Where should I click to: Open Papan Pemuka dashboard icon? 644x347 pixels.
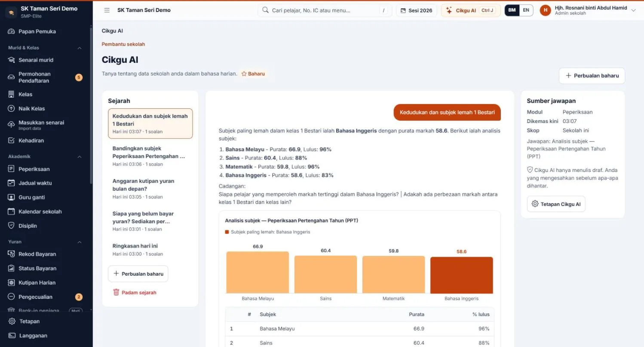(x=12, y=31)
